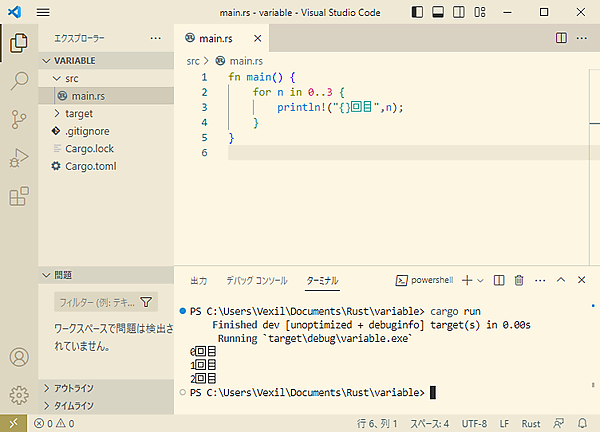Viewport: 600px width, 432px height.
Task: Expand the target folder in explorer
Action: click(78, 113)
